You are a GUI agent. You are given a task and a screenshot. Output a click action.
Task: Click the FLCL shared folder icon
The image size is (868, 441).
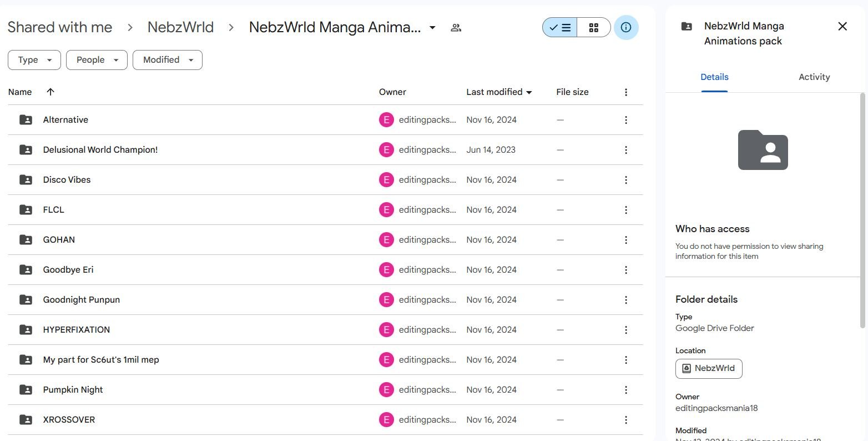coord(26,209)
